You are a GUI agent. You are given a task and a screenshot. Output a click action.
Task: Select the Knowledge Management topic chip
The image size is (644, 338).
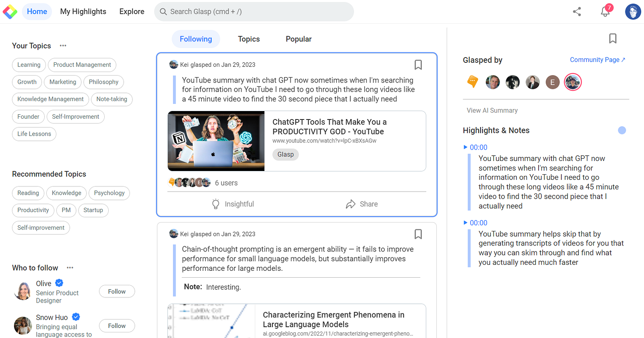point(51,99)
